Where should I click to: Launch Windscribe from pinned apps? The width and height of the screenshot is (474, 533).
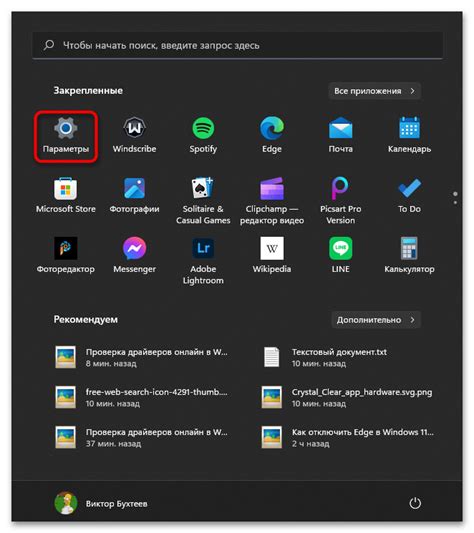pos(135,136)
